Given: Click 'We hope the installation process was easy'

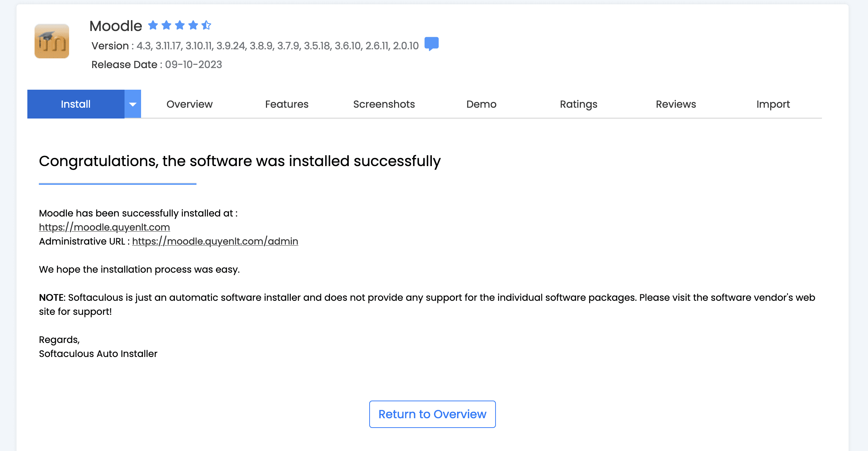Looking at the screenshot, I should [x=139, y=269].
